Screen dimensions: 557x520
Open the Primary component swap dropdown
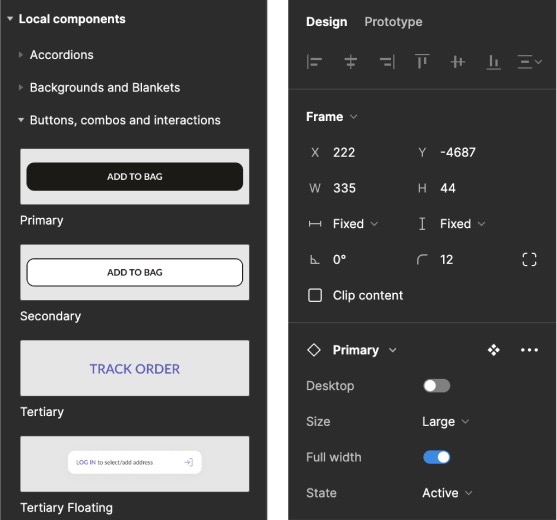(x=364, y=350)
